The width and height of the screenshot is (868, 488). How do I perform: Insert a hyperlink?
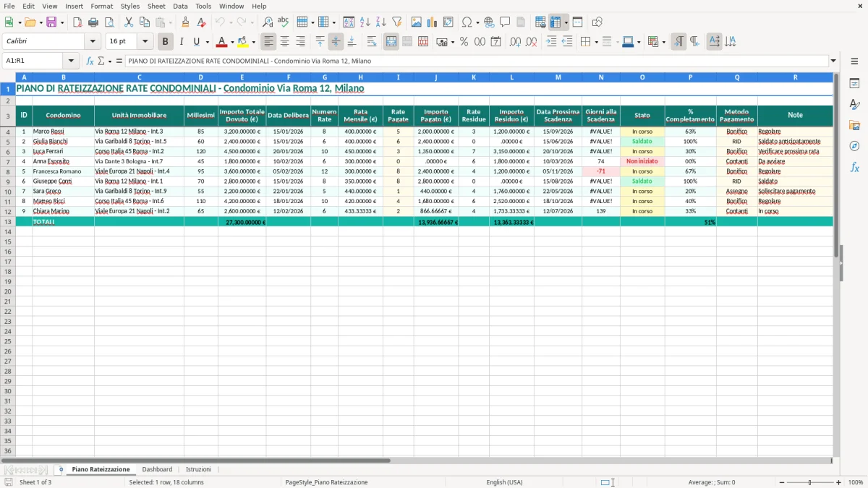pyautogui.click(x=489, y=22)
